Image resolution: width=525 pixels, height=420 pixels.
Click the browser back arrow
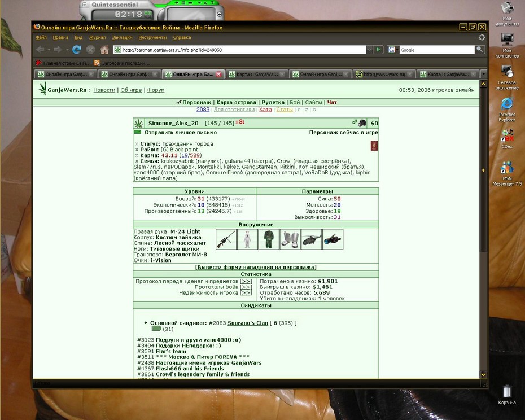(x=41, y=50)
